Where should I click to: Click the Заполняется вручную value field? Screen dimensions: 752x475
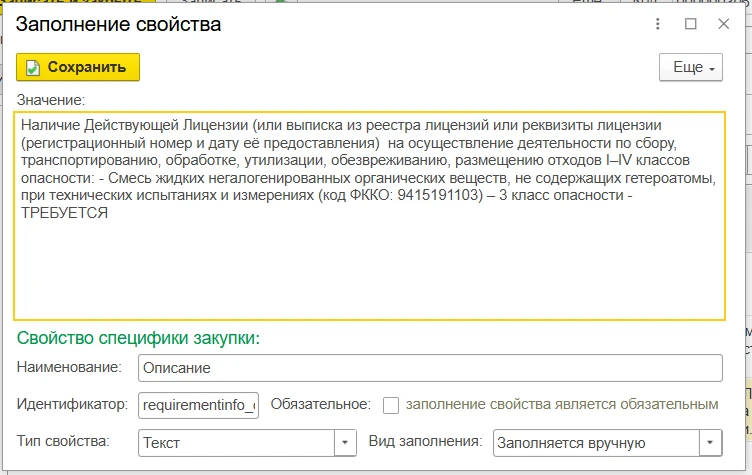click(x=596, y=442)
